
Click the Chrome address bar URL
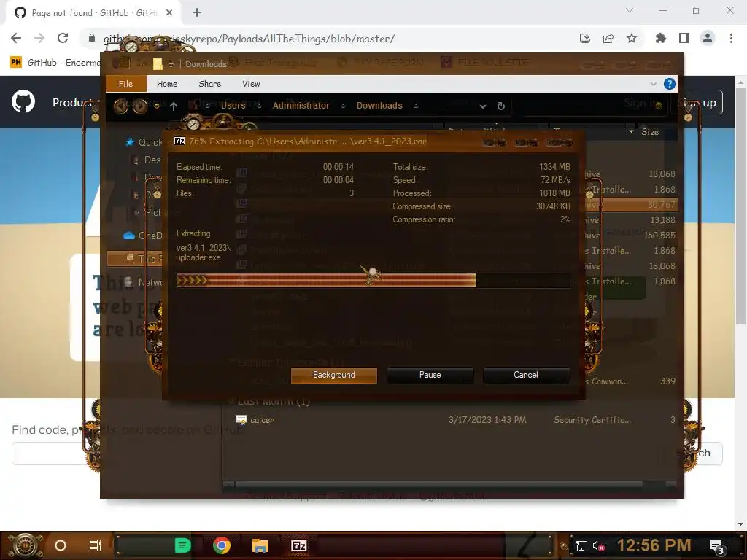click(x=249, y=39)
